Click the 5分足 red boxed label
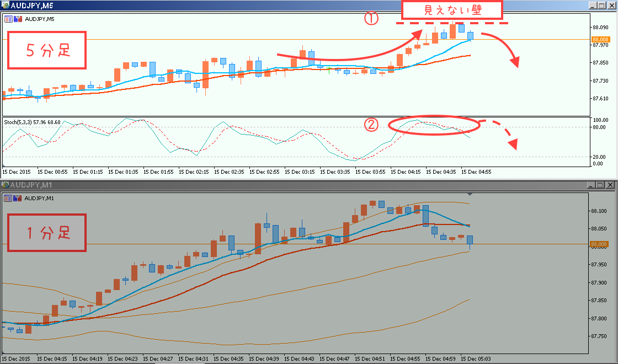The image size is (618, 364). click(x=47, y=50)
